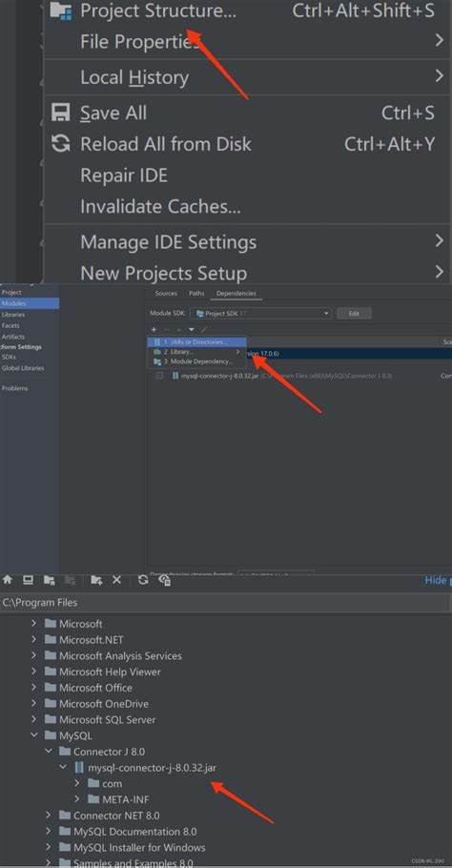
Task: Click the jar icon beside mysql-connector-j-8.0.32.jar
Action: click(x=80, y=768)
